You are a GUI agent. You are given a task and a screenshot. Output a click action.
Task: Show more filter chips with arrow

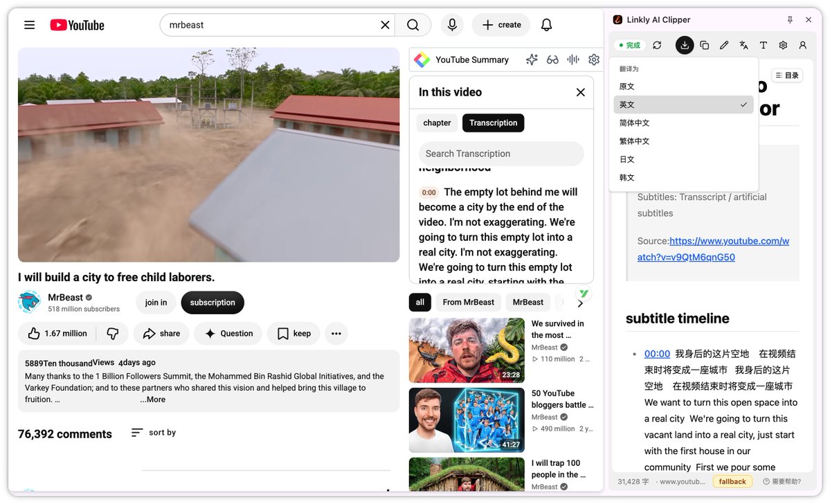[x=580, y=303]
